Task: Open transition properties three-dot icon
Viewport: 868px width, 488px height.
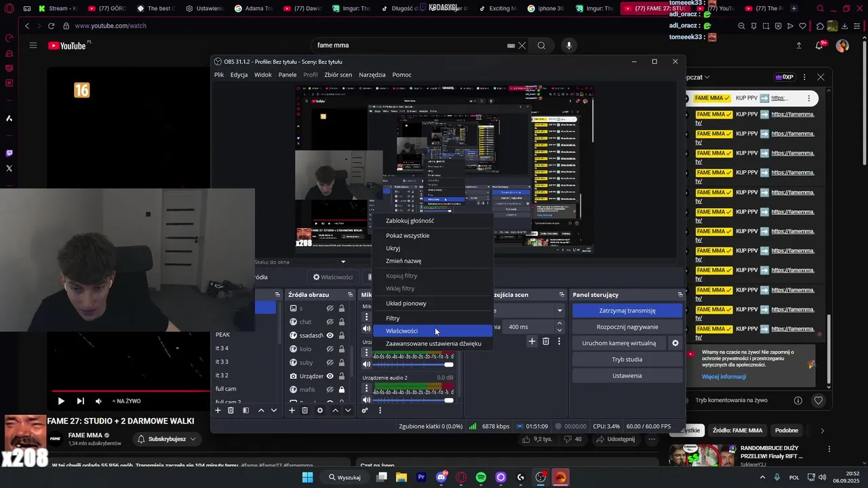Action: tap(559, 342)
